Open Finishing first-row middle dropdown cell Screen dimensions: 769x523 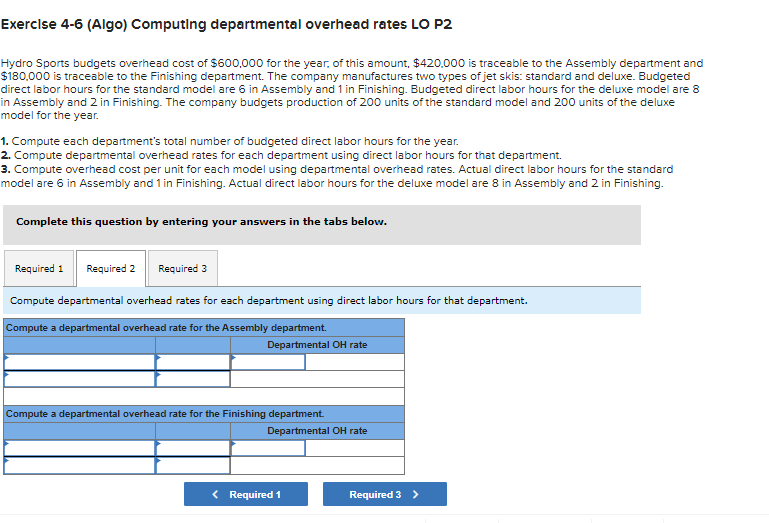193,448
